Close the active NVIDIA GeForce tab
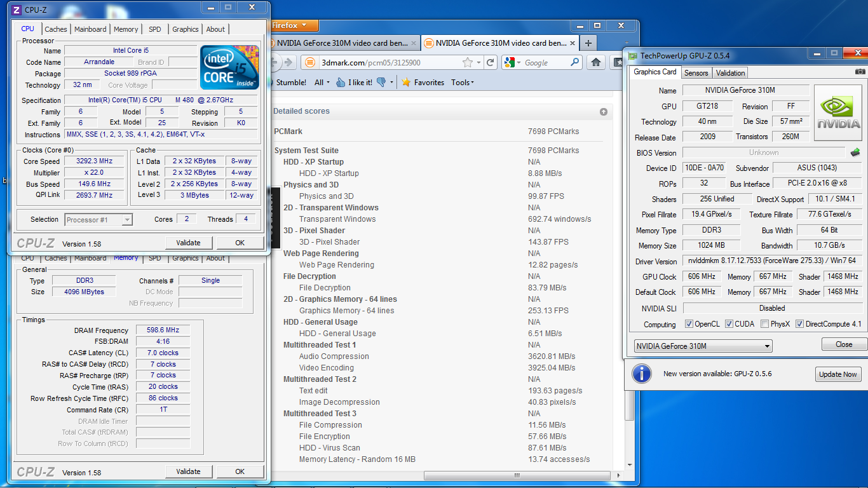Image resolution: width=868 pixels, height=488 pixels. coord(572,43)
